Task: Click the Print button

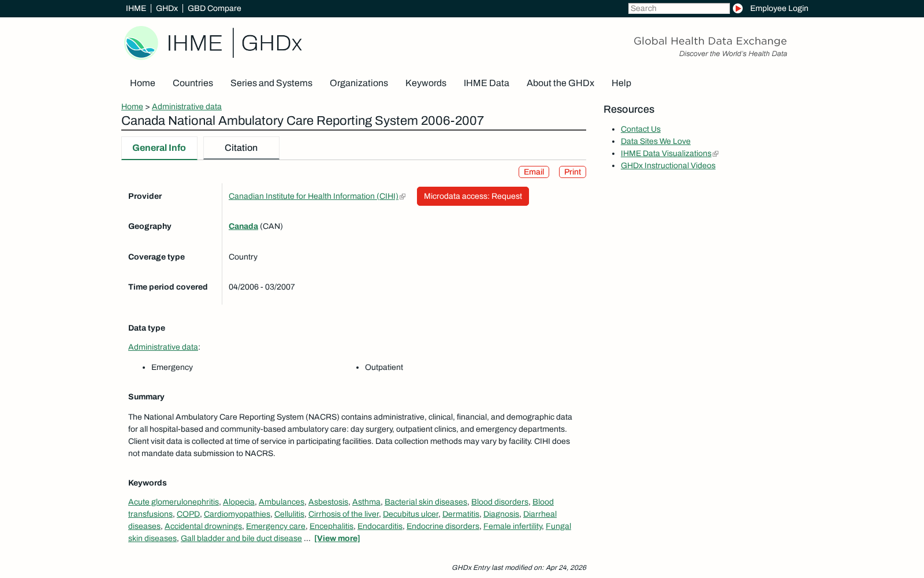Action: coord(572,172)
